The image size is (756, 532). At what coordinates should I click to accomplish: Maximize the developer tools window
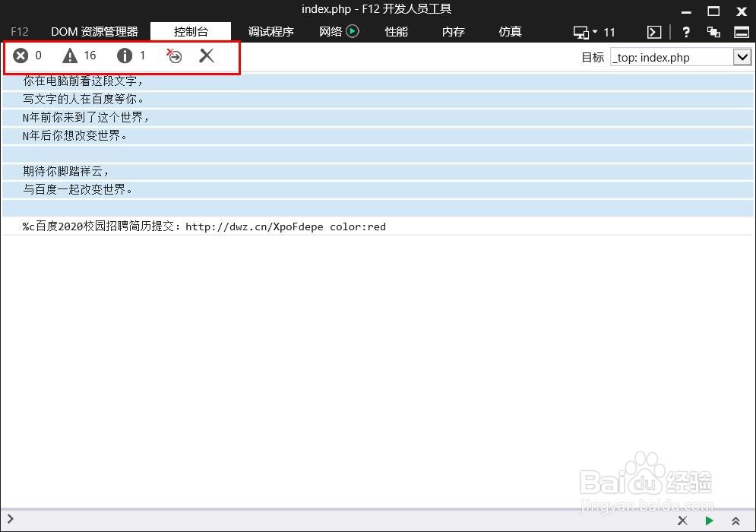tap(713, 11)
